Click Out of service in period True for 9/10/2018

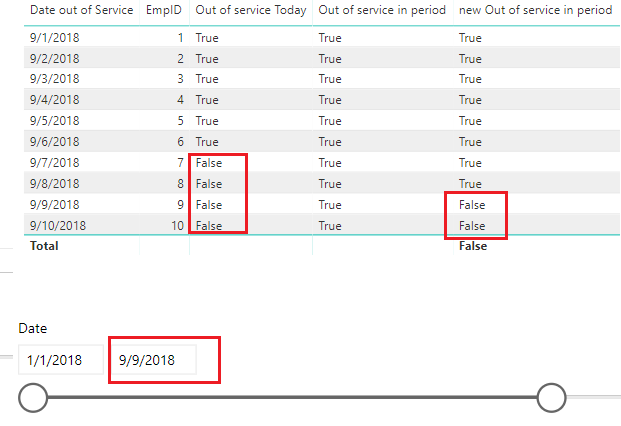[x=330, y=226]
